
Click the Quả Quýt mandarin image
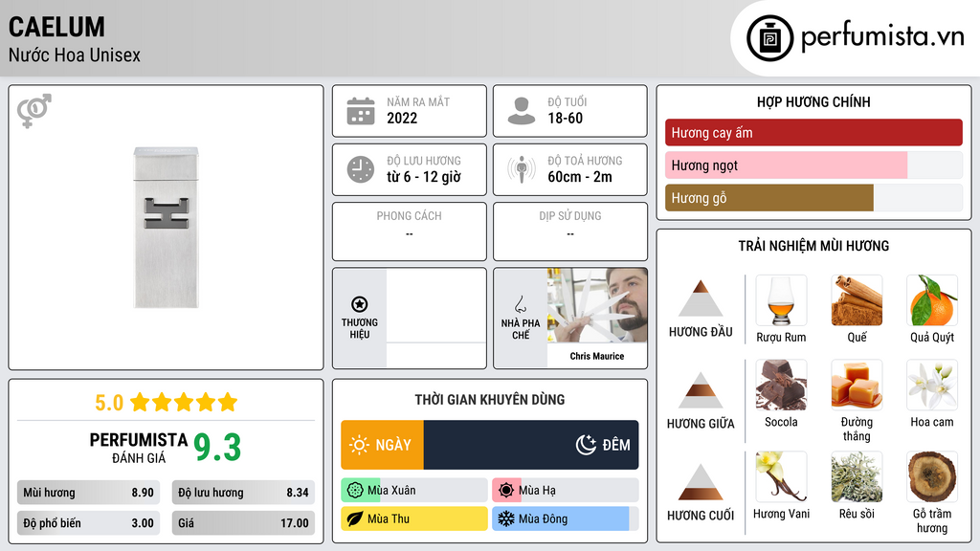point(932,300)
